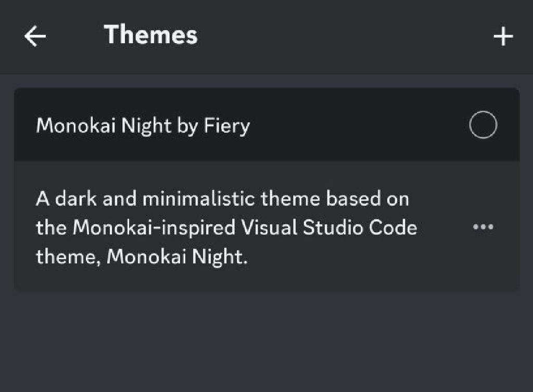This screenshot has width=533, height=392.
Task: Activate the theme by Fiery with its radio circle
Action: point(483,125)
